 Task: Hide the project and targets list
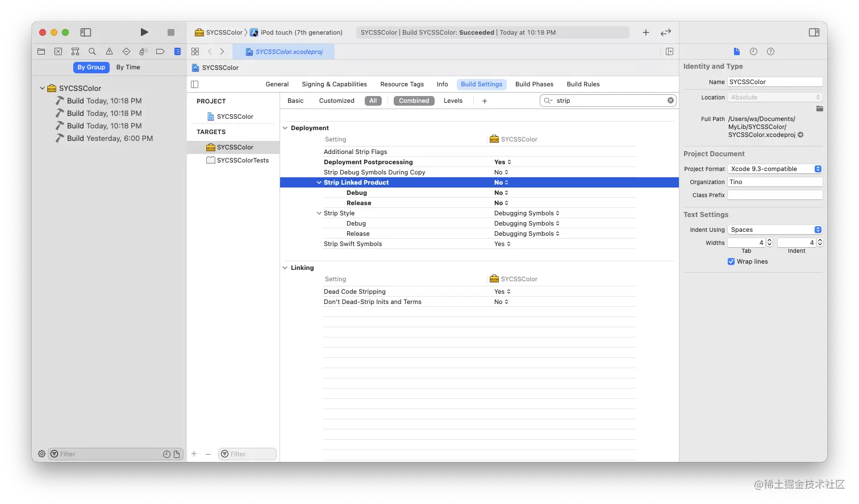click(195, 84)
